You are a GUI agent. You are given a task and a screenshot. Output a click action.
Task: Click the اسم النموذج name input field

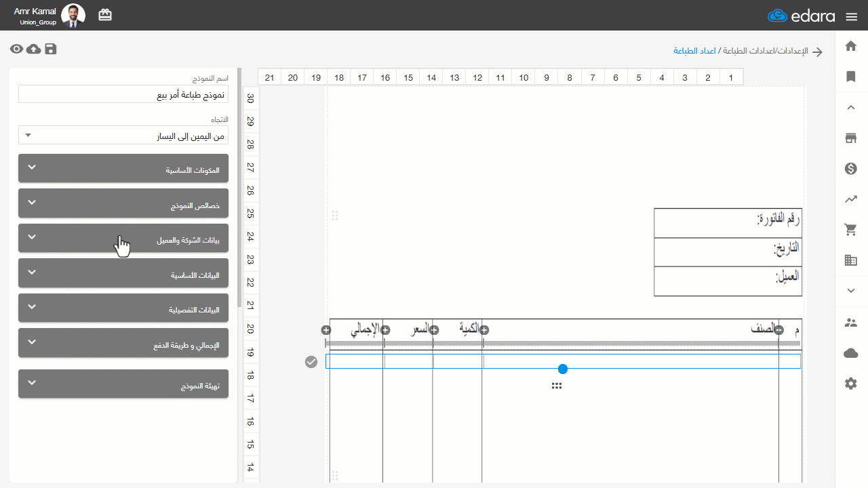(x=123, y=94)
